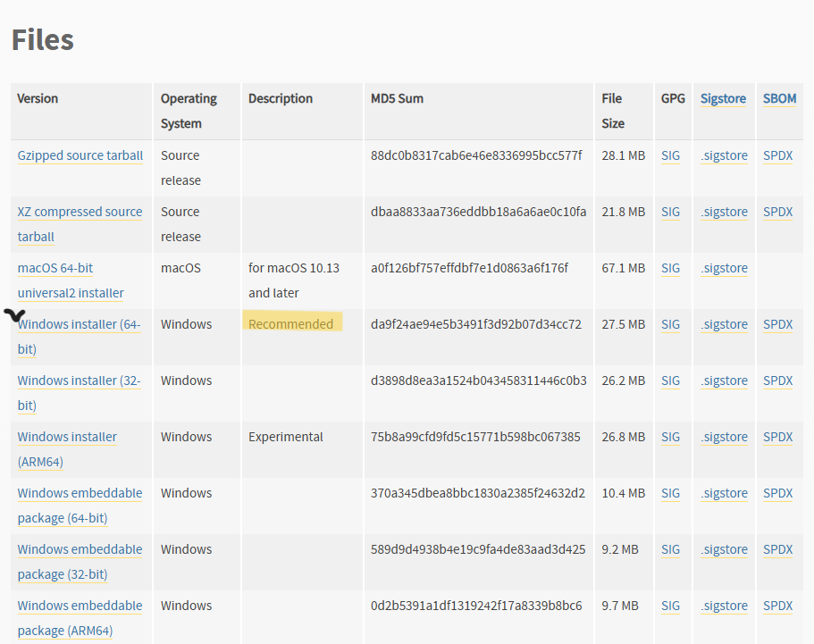Viewport: 814px width, 644px height.
Task: Open SIG link for Gzipped source tarball
Action: (670, 155)
